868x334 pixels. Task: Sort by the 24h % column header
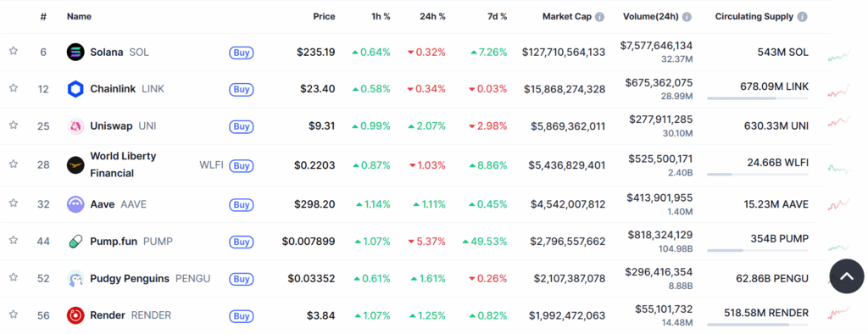pyautogui.click(x=432, y=17)
